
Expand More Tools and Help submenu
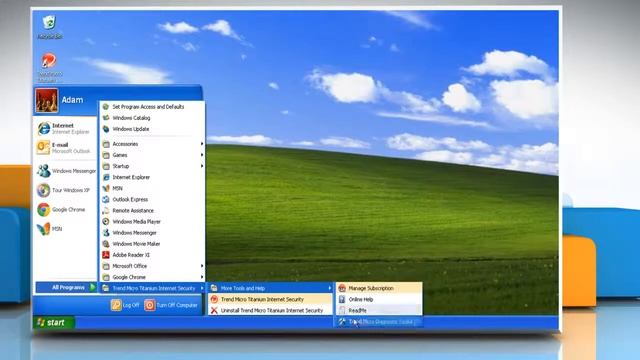point(271,288)
